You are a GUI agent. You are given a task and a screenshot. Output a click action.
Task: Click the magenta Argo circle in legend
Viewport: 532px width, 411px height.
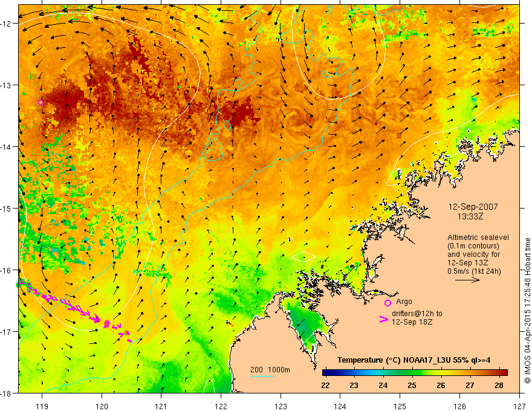coord(388,303)
